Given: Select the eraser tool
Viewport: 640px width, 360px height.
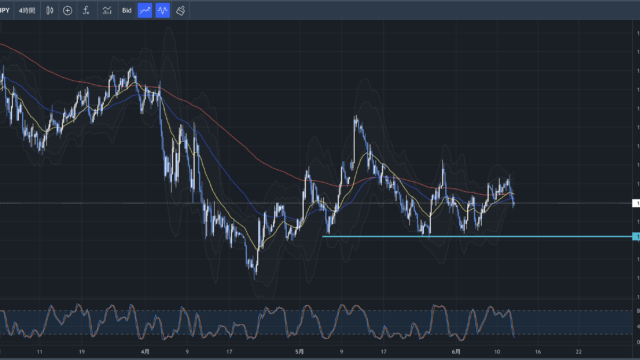Looking at the screenshot, I should point(180,11).
